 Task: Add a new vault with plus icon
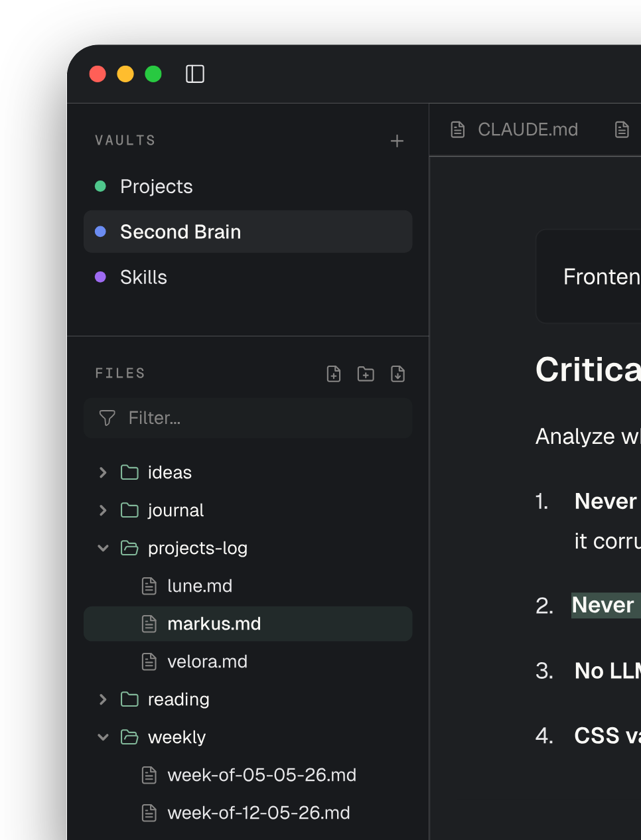(397, 141)
